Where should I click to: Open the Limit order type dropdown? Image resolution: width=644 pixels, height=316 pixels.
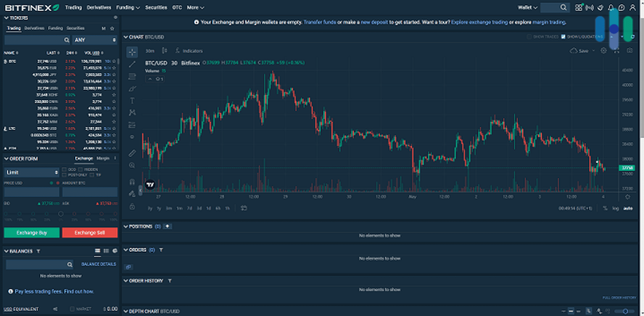[32, 172]
